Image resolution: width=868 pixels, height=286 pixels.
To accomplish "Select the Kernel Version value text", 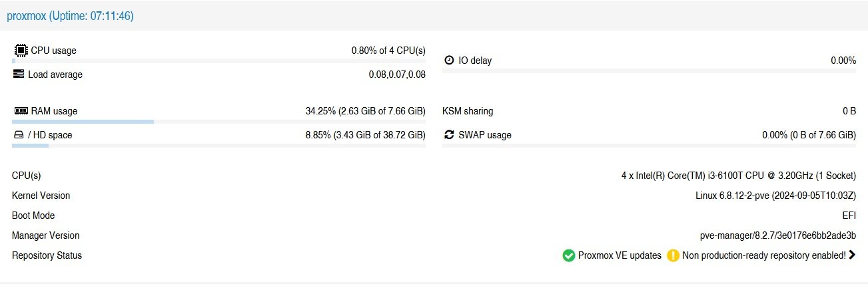I will [x=775, y=196].
